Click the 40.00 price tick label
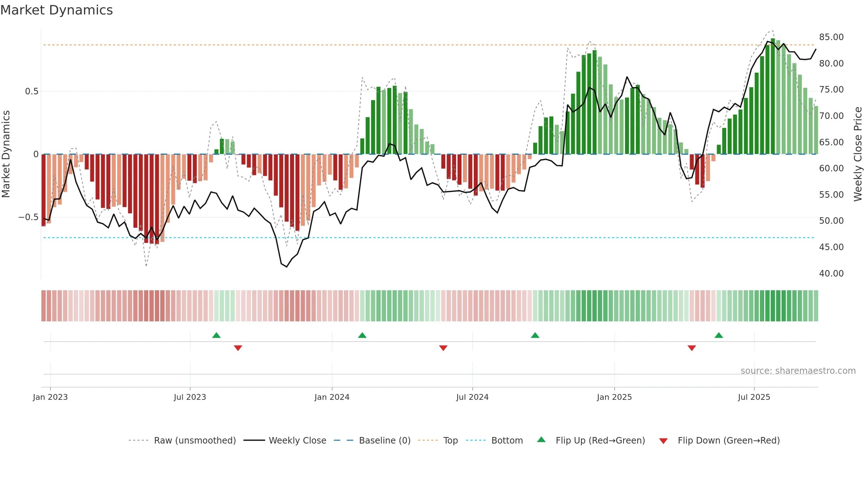Screen dimensions: 868x488 click(x=831, y=273)
